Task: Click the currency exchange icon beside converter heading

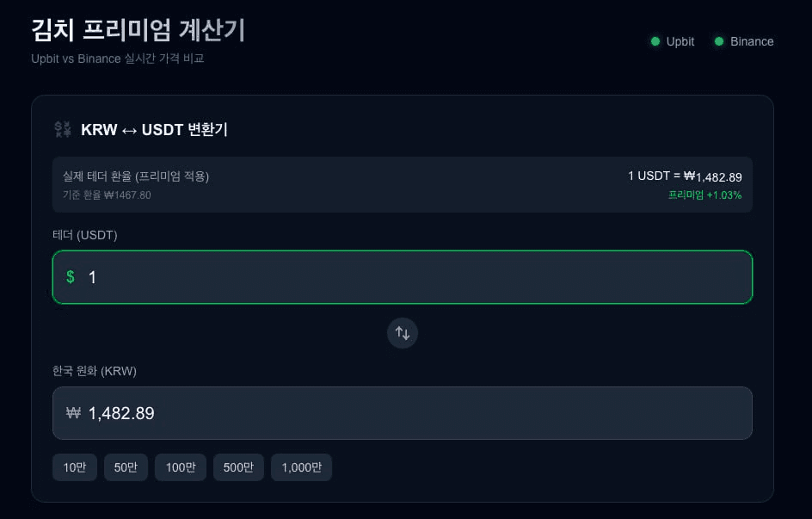Action: tap(63, 130)
